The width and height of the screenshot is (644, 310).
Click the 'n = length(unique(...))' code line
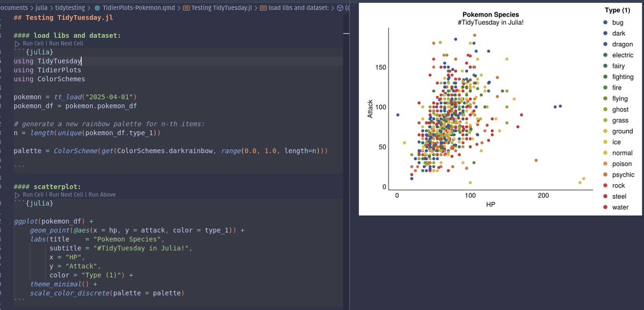[x=86, y=132]
